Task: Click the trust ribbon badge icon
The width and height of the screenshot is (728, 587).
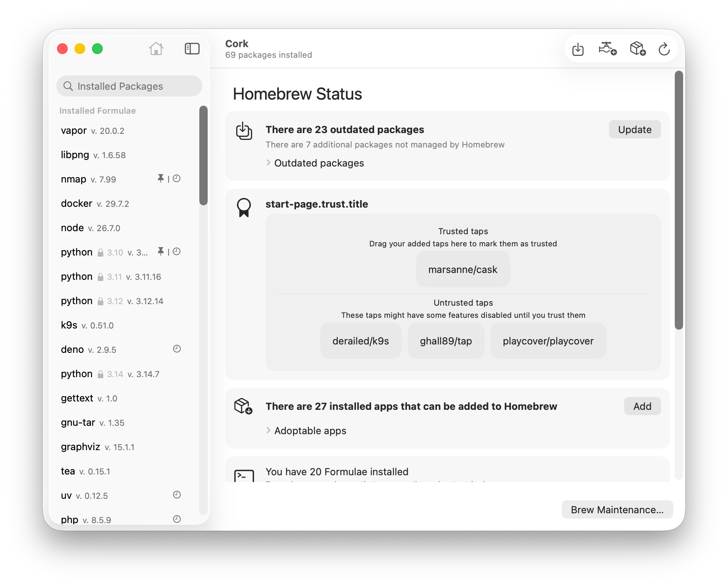Action: [244, 208]
